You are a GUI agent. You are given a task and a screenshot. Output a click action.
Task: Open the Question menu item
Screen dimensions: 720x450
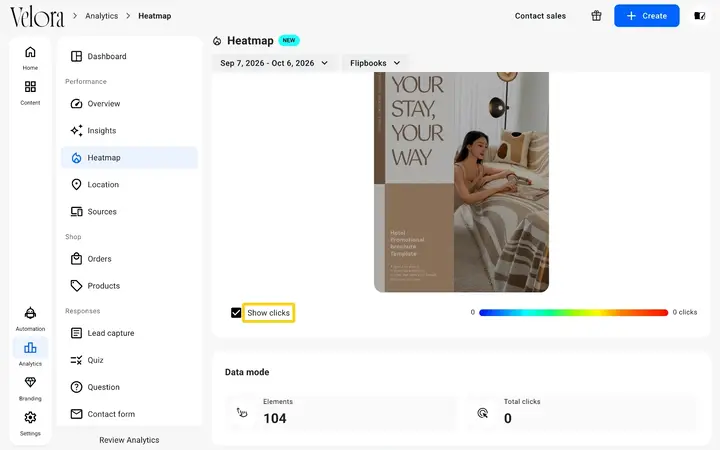pos(129,387)
